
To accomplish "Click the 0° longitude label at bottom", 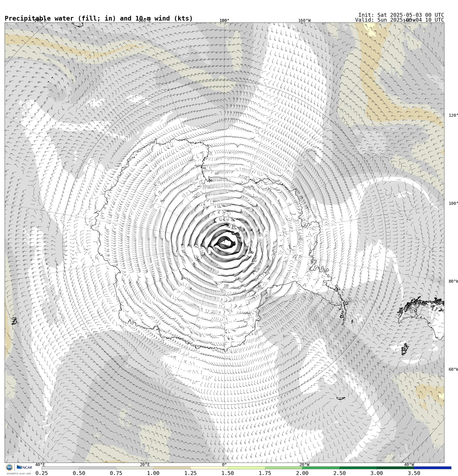I will point(224,465).
